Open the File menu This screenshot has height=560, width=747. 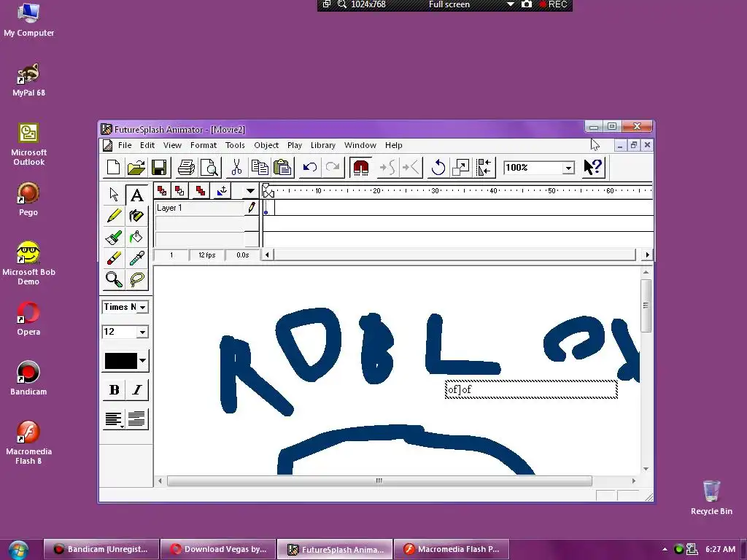pos(125,145)
